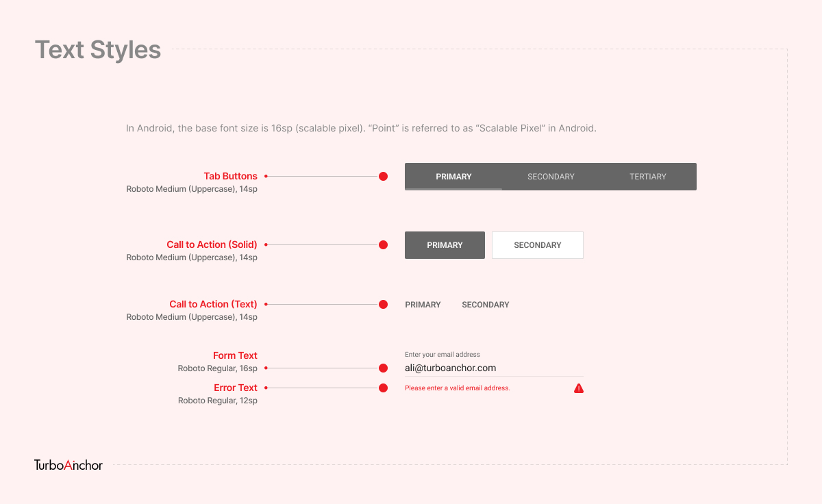Click the outlined SECONDARY button
The image size is (822, 504).
[x=538, y=245]
